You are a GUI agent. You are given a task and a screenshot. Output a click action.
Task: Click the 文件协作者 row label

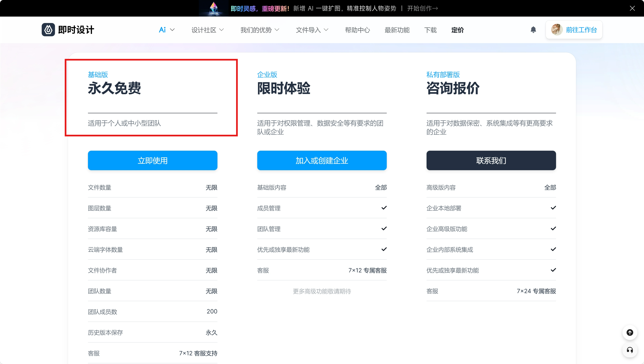pos(102,271)
